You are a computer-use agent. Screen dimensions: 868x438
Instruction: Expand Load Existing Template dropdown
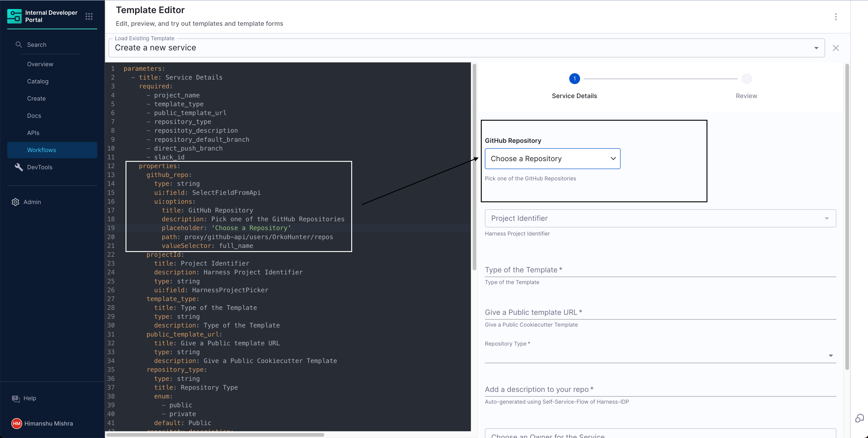(816, 48)
